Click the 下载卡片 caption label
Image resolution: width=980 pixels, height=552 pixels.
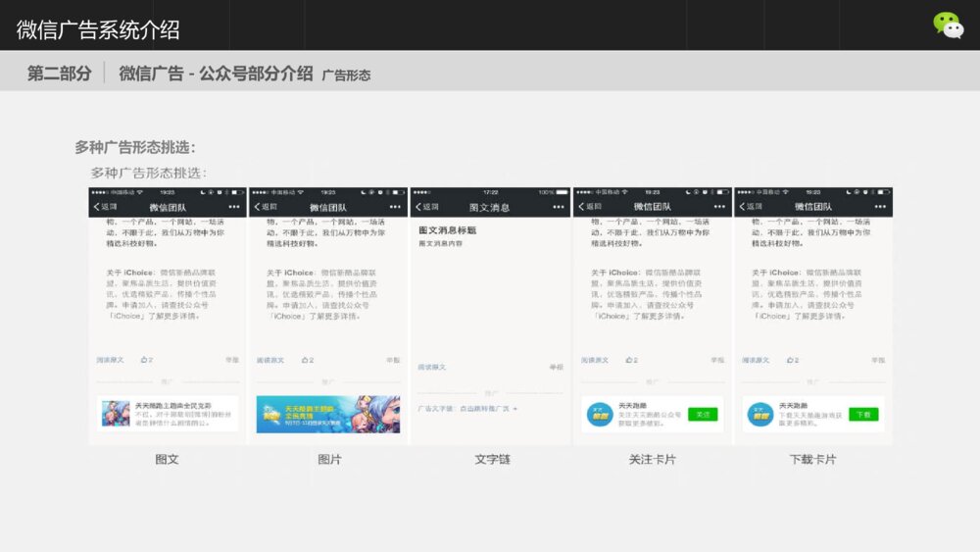click(812, 460)
